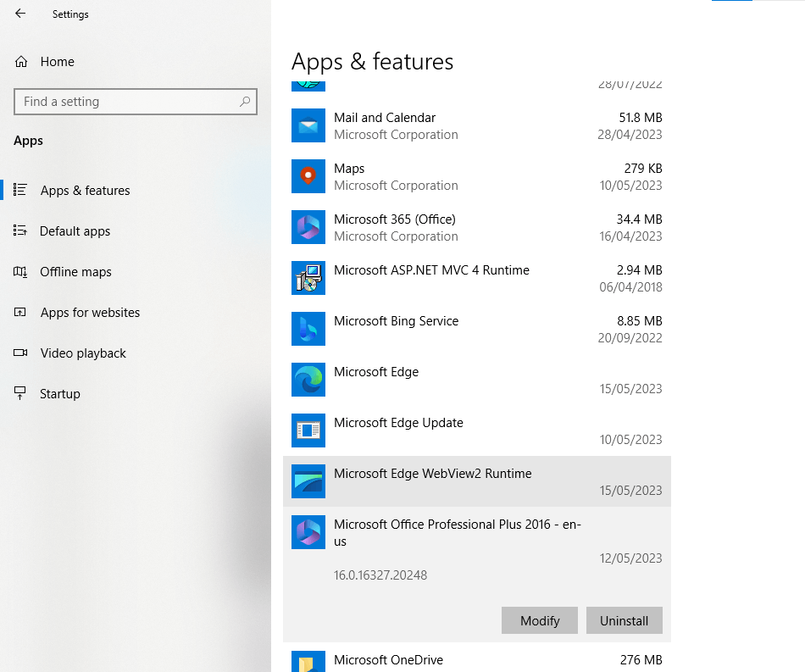
Task: Open Apps for websites page
Action: (90, 312)
